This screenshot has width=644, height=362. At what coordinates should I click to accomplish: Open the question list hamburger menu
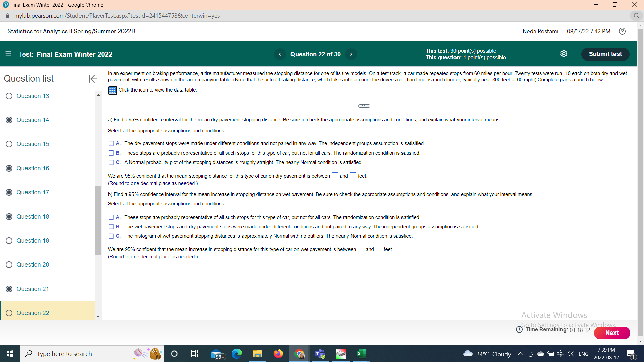click(8, 54)
